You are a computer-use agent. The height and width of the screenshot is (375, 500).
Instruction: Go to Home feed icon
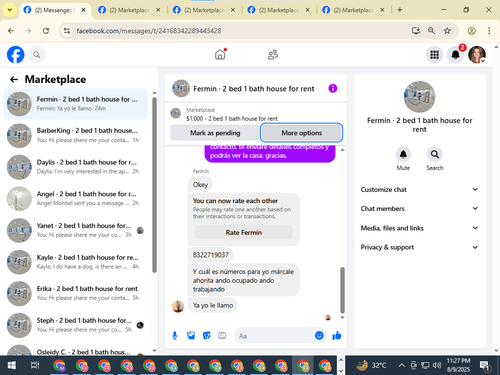220,54
